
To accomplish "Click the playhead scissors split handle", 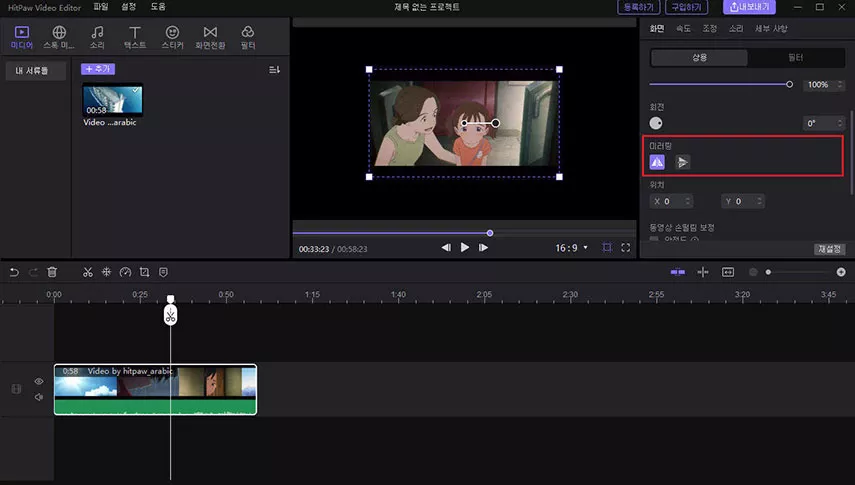I will (x=170, y=315).
